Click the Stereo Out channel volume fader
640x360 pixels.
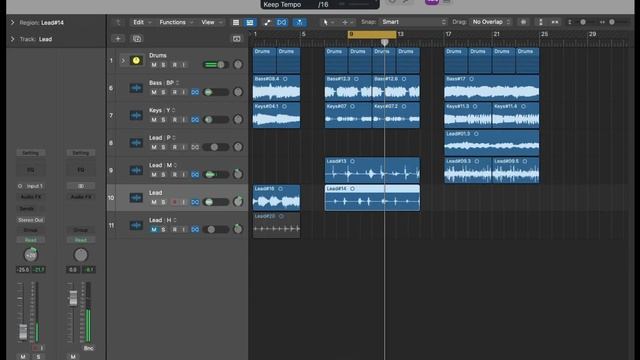point(73,298)
